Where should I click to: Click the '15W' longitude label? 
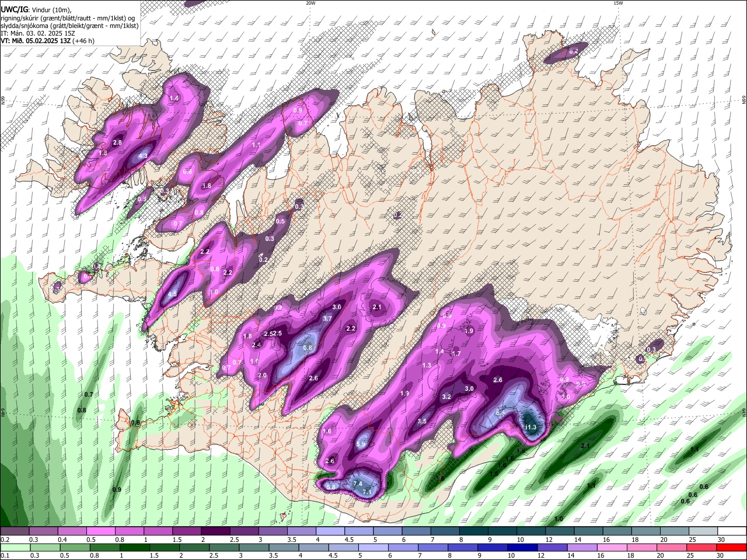[618, 3]
